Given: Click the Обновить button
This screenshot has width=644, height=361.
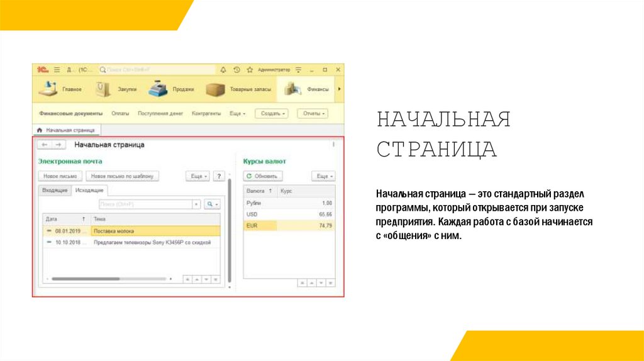Looking at the screenshot, I should (x=262, y=176).
